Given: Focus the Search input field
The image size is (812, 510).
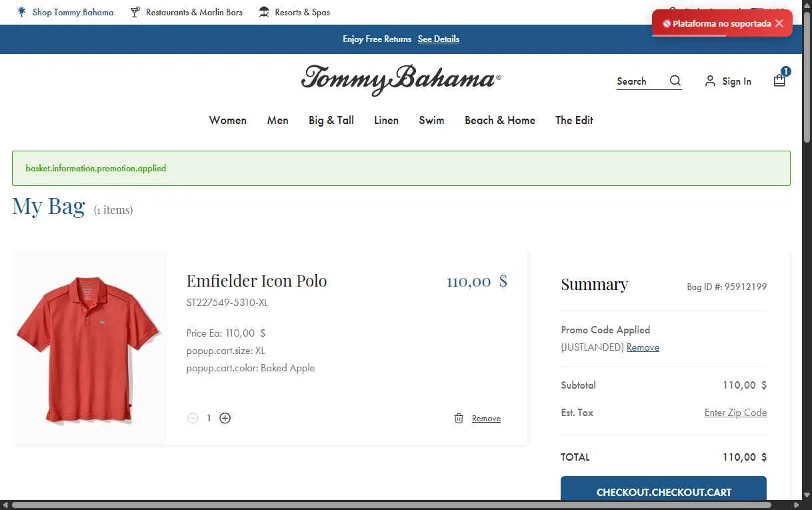Looking at the screenshot, I should 640,81.
